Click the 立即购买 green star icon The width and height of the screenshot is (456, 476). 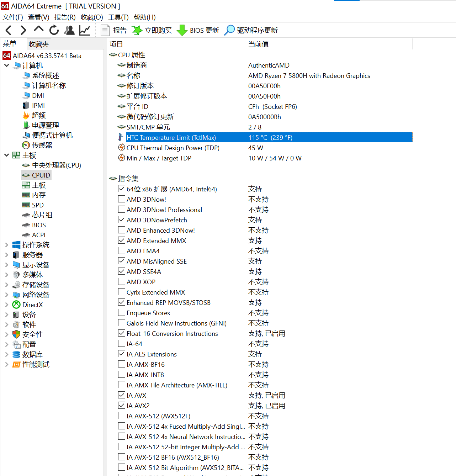(x=137, y=30)
